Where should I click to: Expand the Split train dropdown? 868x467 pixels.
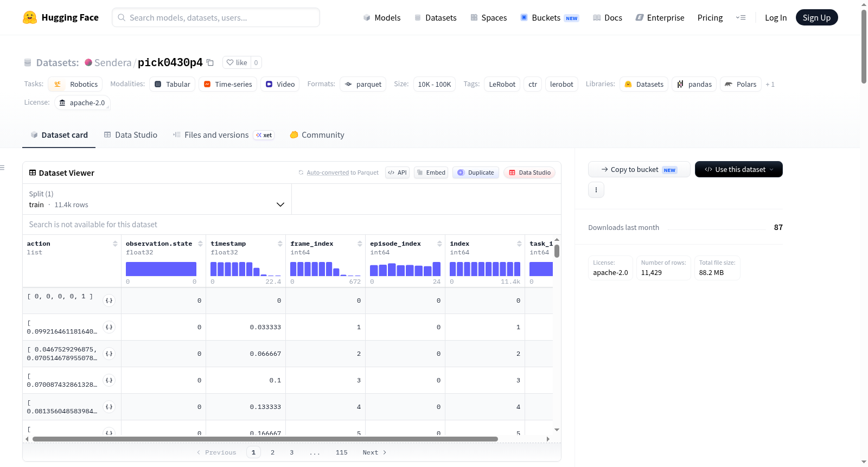click(157, 199)
